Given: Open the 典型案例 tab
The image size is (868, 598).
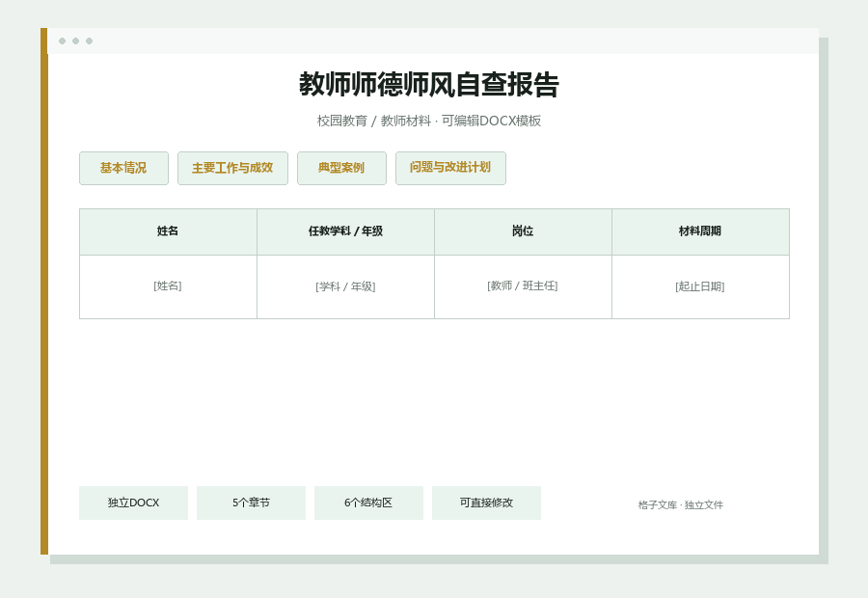Looking at the screenshot, I should point(341,169).
